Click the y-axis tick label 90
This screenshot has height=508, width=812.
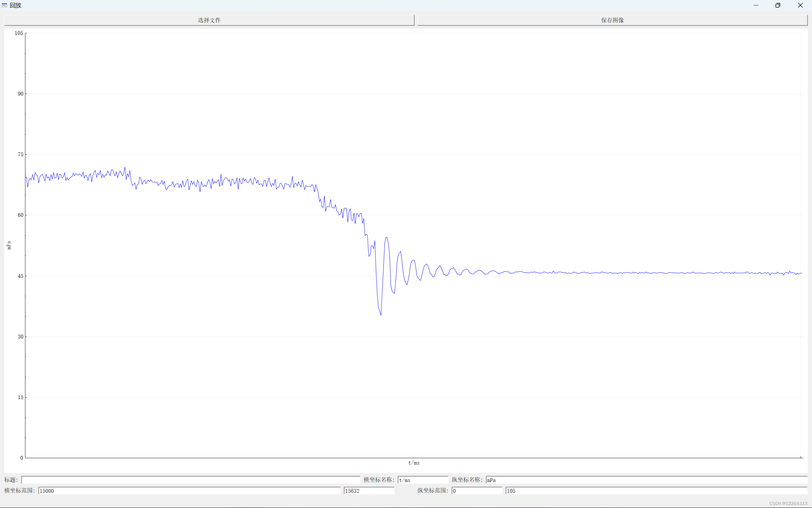point(21,94)
